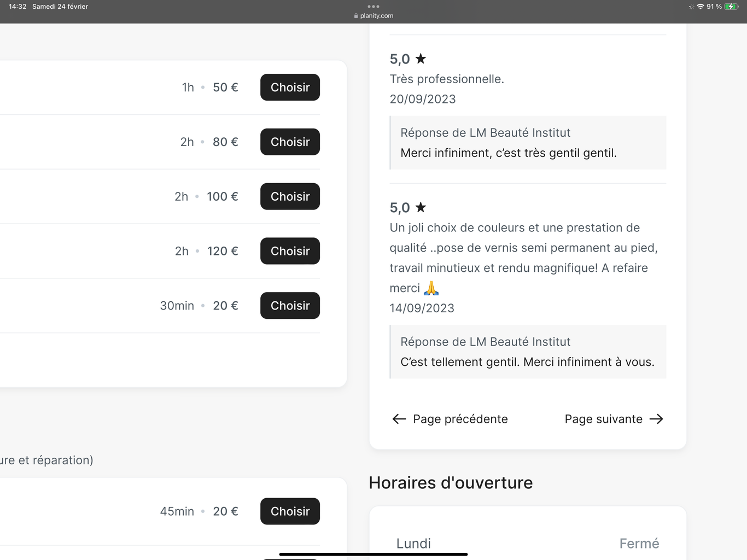Go back to Page précédente of reviews
This screenshot has width=747, height=560.
click(x=450, y=419)
